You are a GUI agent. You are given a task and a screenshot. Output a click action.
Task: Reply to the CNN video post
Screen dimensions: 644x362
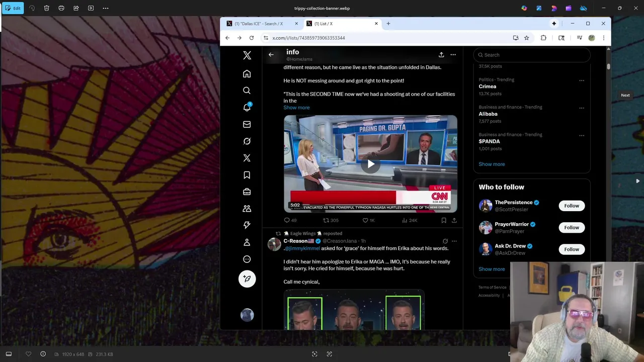click(290, 220)
